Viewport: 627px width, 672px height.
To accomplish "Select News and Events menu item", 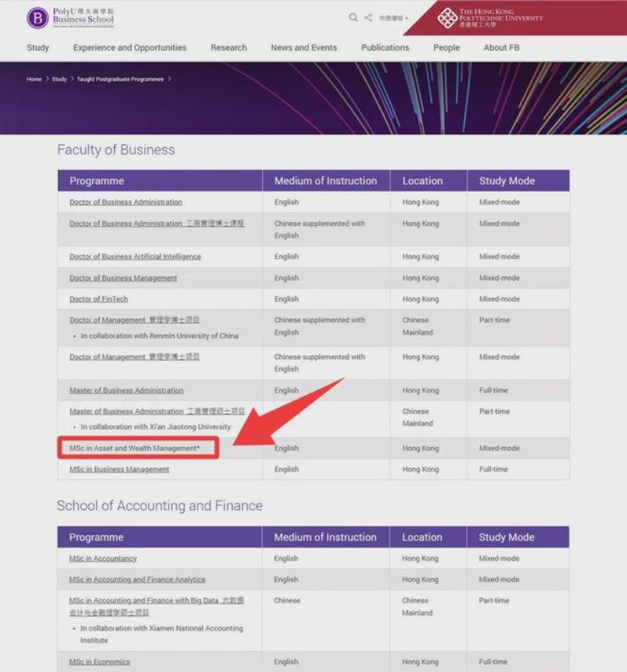I will click(x=304, y=48).
